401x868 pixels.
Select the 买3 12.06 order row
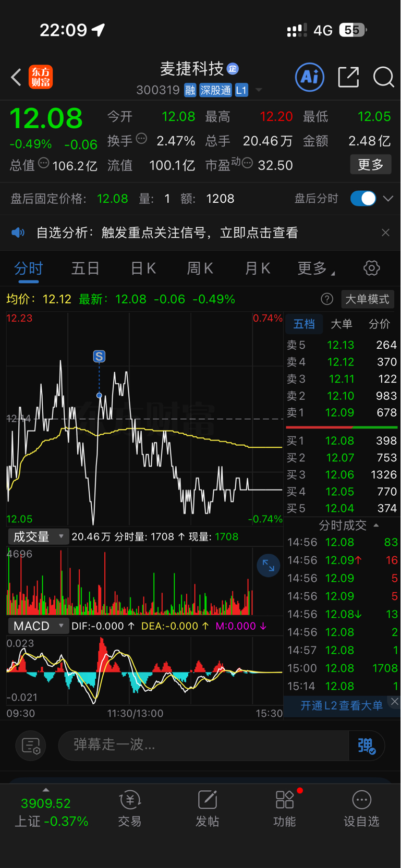click(342, 475)
